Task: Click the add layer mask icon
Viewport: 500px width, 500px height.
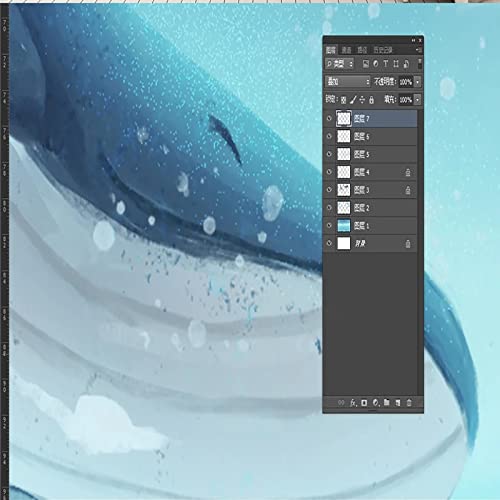Action: (364, 403)
